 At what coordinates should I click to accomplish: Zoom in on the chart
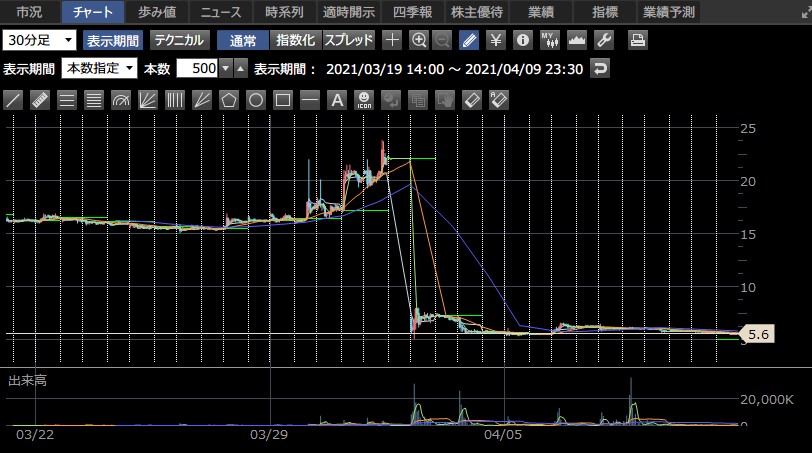point(418,40)
